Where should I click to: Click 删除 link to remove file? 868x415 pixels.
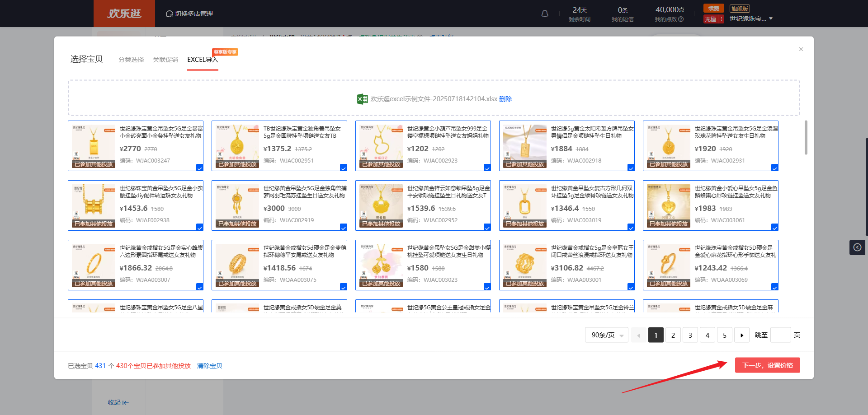505,99
